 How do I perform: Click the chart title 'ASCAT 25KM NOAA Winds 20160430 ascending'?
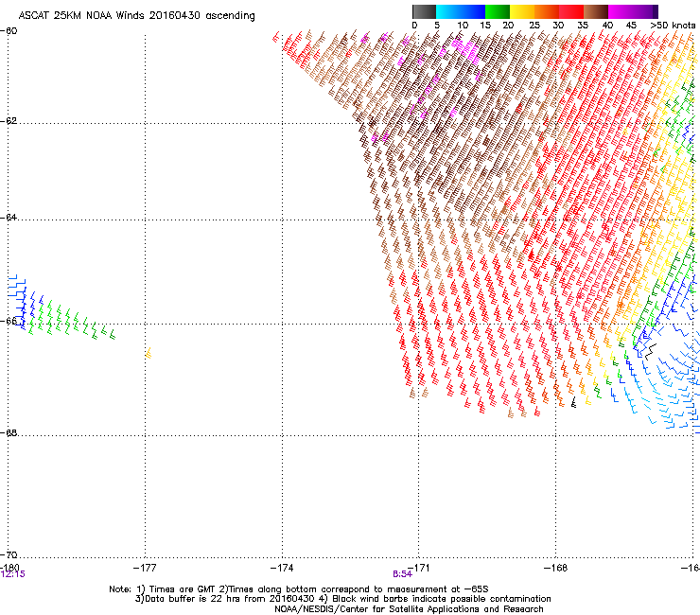click(136, 16)
